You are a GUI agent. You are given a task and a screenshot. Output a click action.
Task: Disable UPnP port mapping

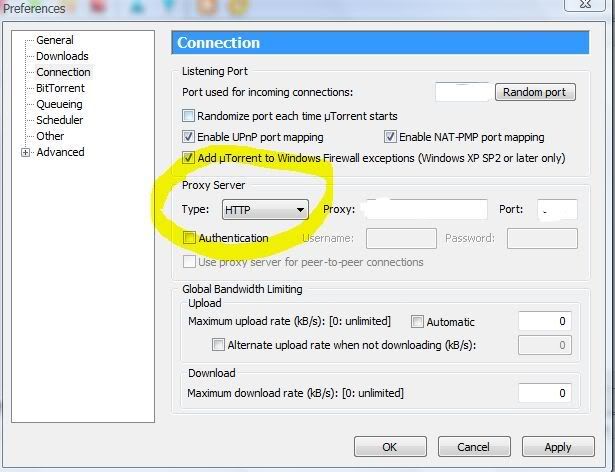click(x=189, y=137)
